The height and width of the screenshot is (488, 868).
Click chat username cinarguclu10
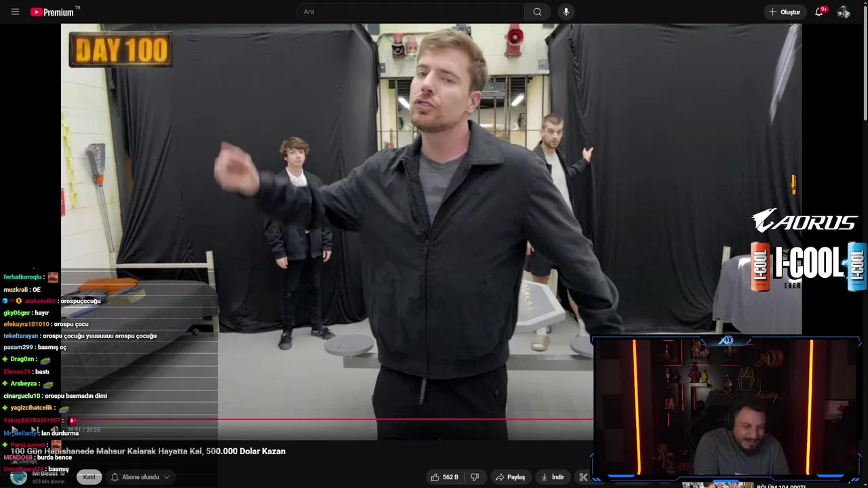click(22, 396)
